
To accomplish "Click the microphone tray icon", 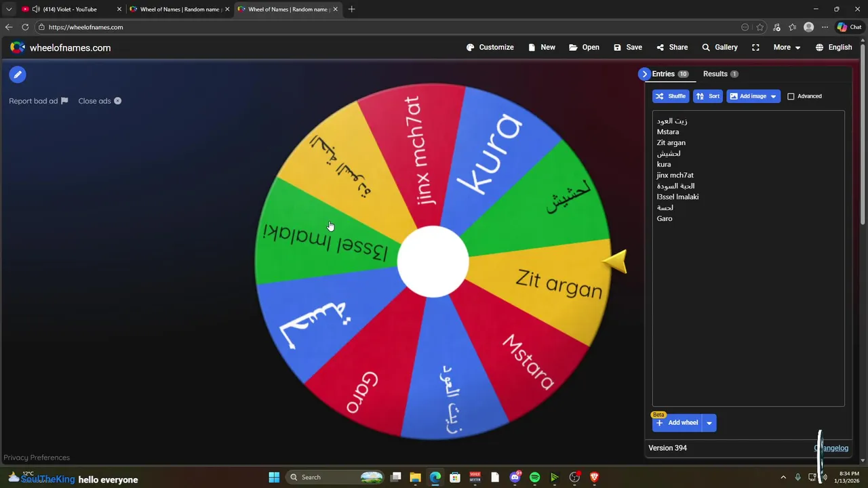I will [798, 477].
